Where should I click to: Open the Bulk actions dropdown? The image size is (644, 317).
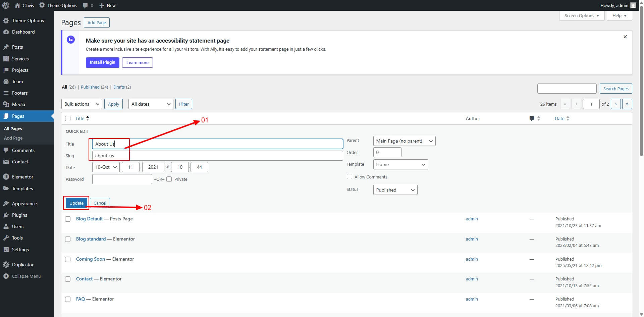click(82, 104)
